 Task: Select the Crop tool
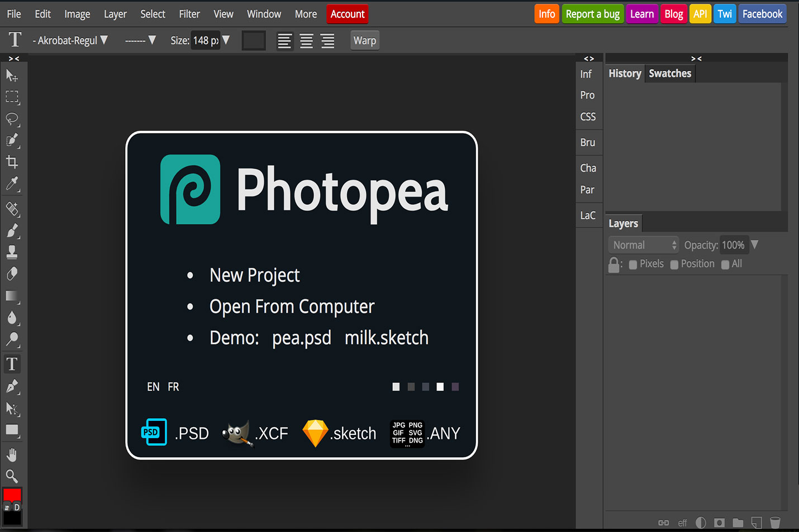[x=12, y=162]
